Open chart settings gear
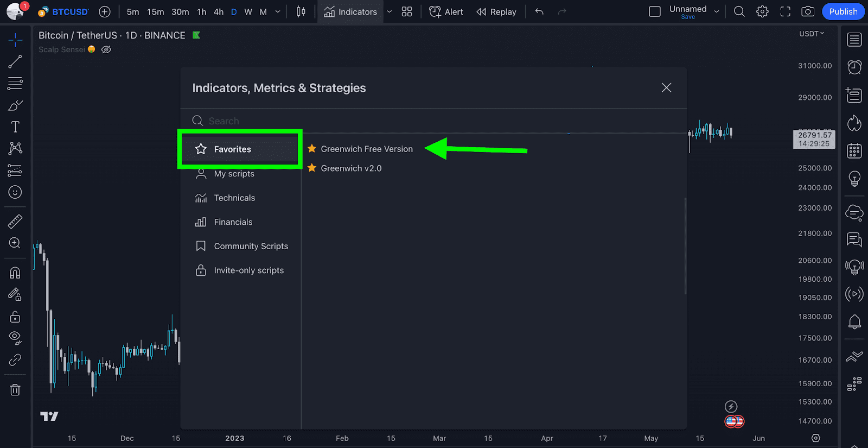The image size is (868, 448). pos(762,11)
